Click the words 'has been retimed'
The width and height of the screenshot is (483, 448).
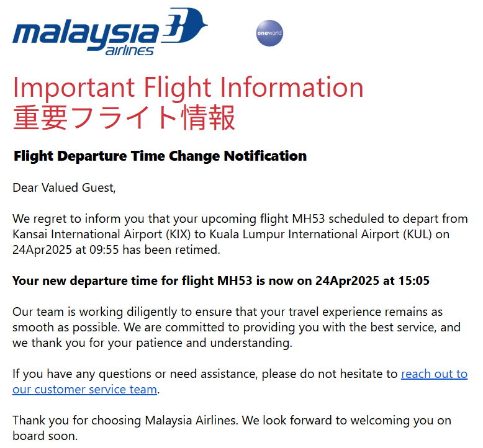pos(170,249)
